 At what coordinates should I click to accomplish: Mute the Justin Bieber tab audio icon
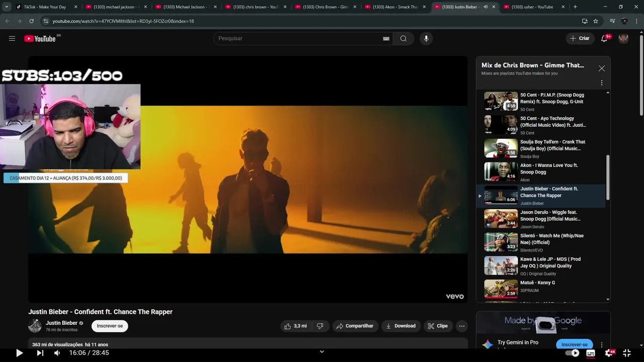(x=486, y=7)
